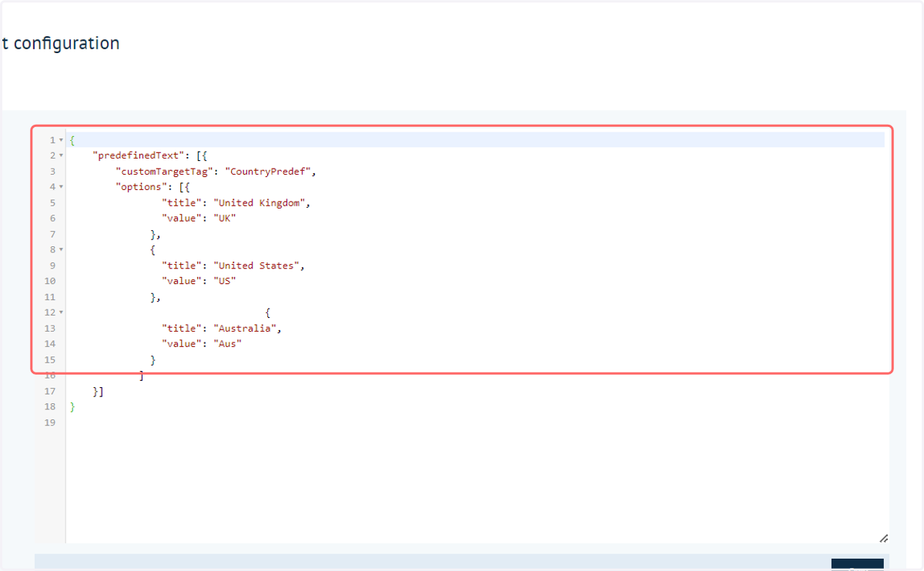This screenshot has width=924, height=571.
Task: Click the closing brace on line 11
Action: tap(153, 297)
